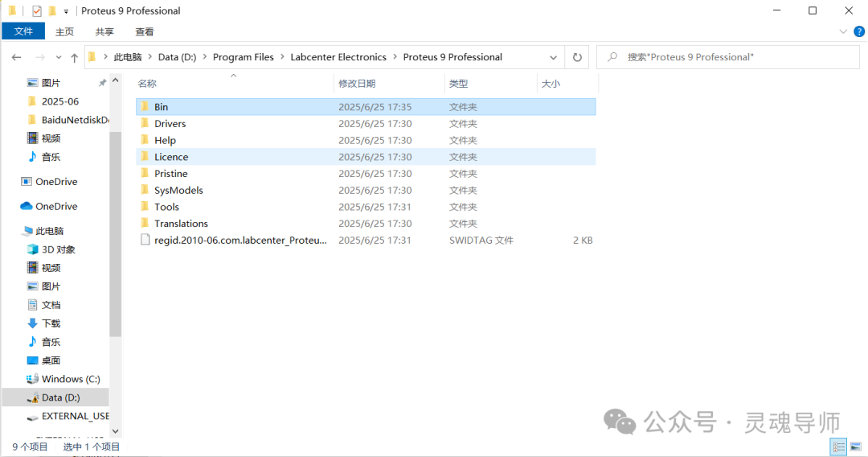
Task: Click the 2 KB size cell
Action: click(583, 240)
